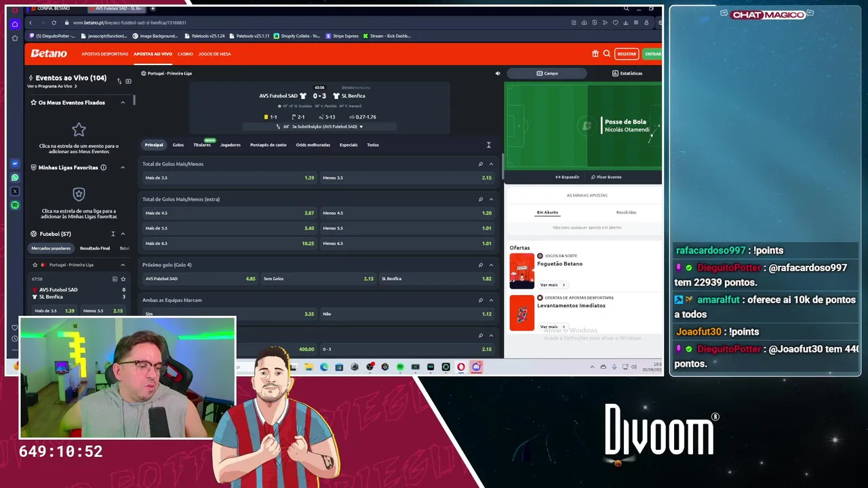868x488 pixels.
Task: Click Opera icon in Windows taskbar
Action: click(x=461, y=367)
